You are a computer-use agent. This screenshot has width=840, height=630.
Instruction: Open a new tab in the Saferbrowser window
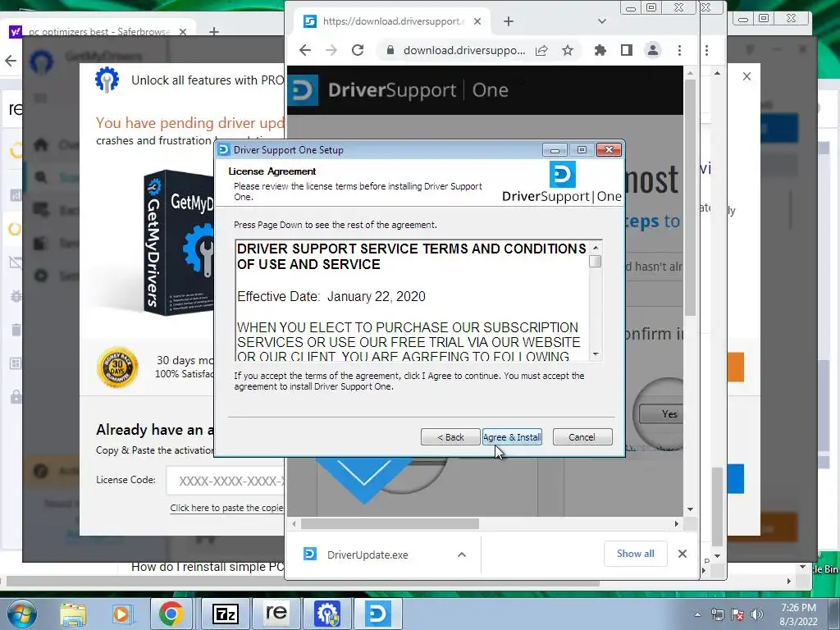pos(214,32)
